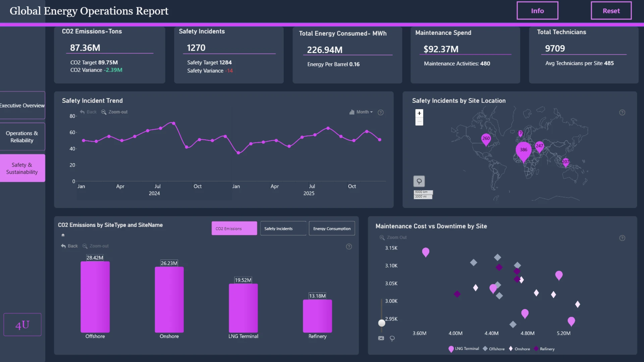
Task: Select the CO2 Emissions metric toggle
Action: click(234, 228)
